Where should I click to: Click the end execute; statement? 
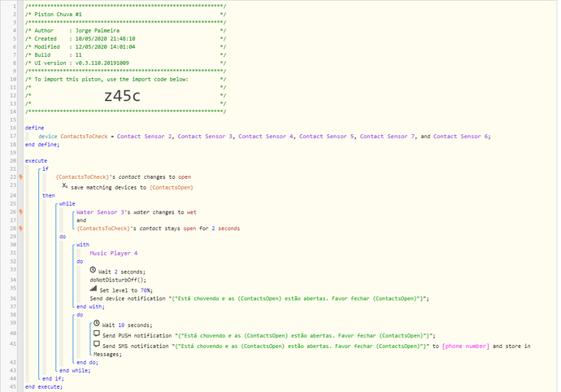(44, 386)
